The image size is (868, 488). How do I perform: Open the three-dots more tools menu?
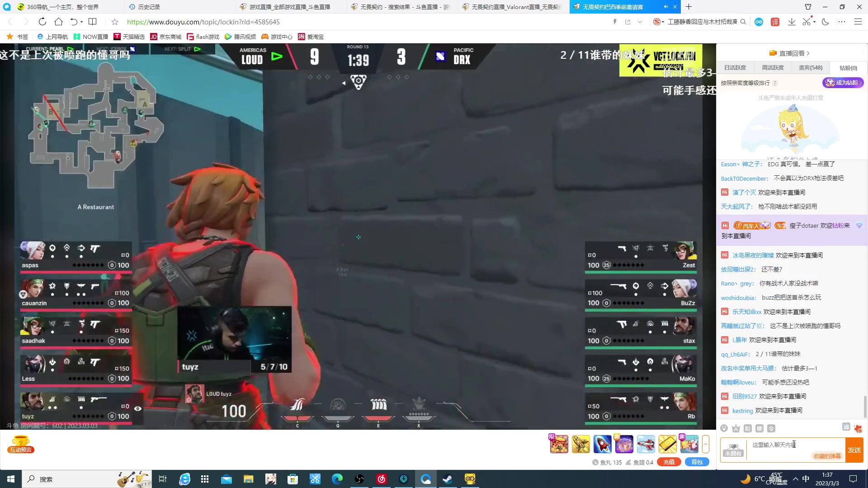point(841,22)
